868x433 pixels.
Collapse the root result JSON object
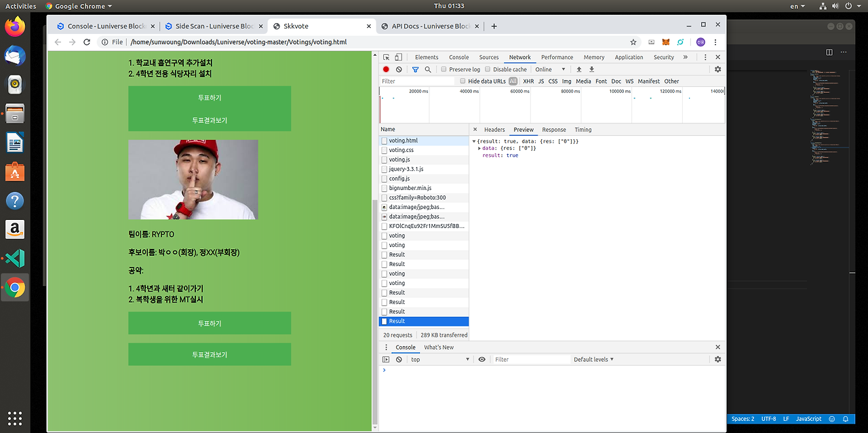(474, 141)
